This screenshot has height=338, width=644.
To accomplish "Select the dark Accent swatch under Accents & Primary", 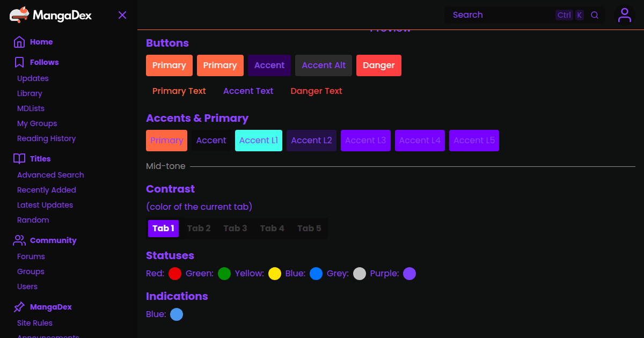I will tap(211, 141).
